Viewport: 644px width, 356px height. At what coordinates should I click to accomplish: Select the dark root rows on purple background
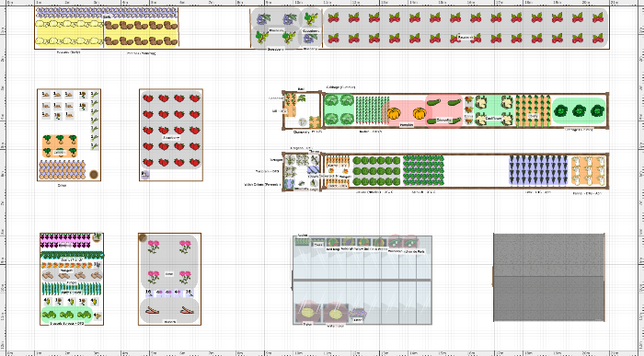coord(538,170)
